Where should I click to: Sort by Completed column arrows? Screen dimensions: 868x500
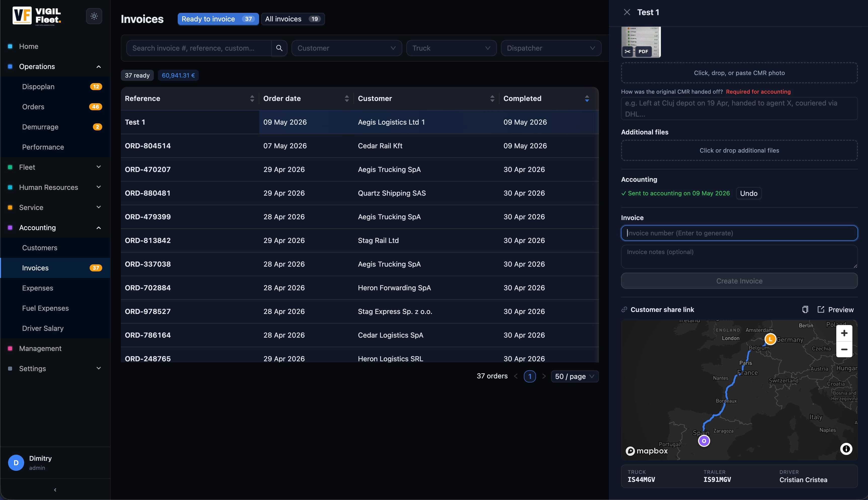587,98
